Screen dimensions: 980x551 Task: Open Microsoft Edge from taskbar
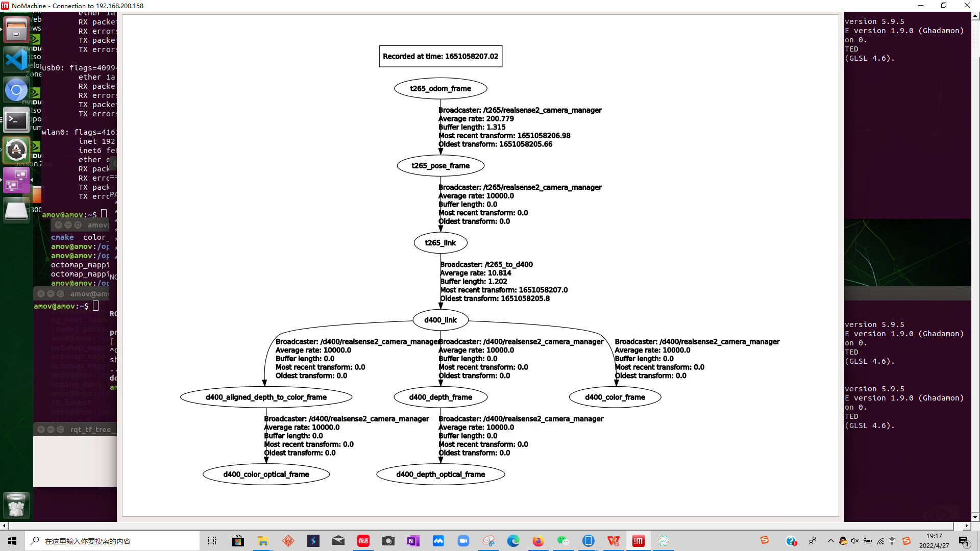pyautogui.click(x=513, y=541)
